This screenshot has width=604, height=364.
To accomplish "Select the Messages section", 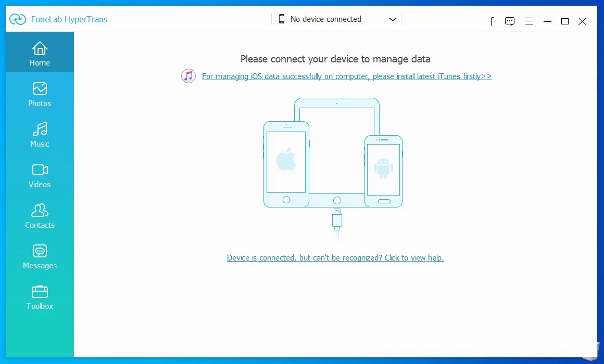I will coord(40,257).
